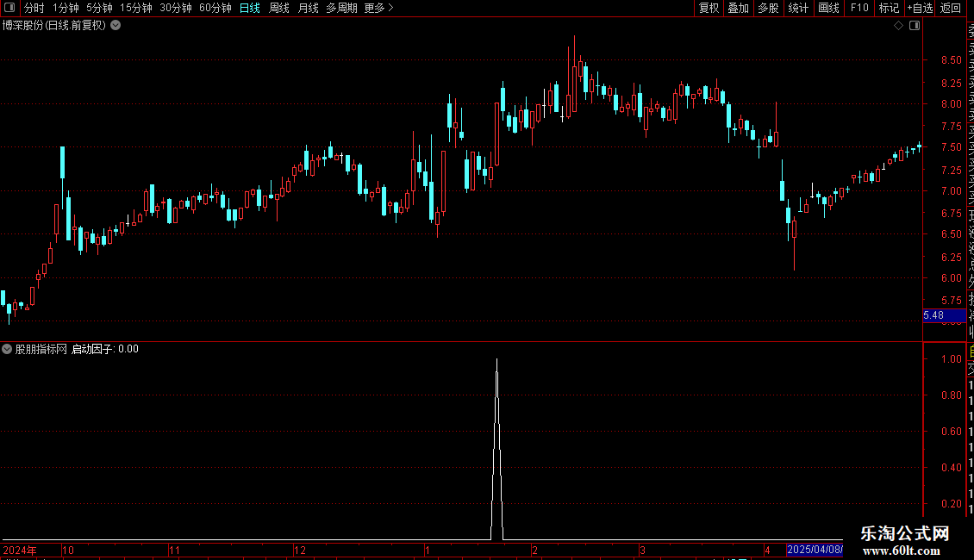Click the 0.20 indicator axis label
Viewport: 974px width, 560px height.
951,503
